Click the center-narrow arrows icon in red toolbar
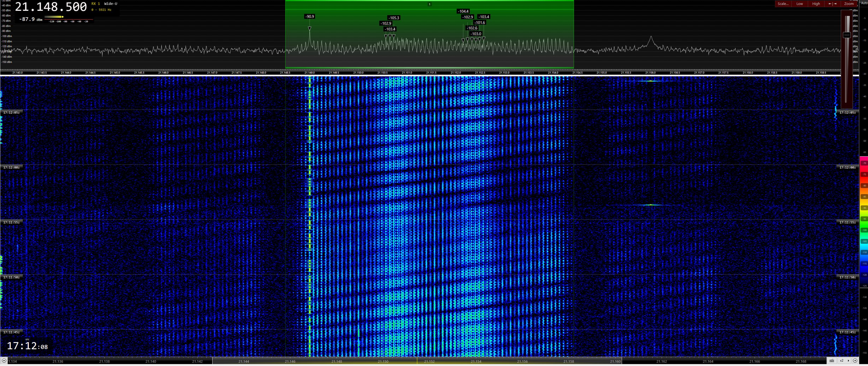Screen dimensions: 868x366 click(832, 4)
